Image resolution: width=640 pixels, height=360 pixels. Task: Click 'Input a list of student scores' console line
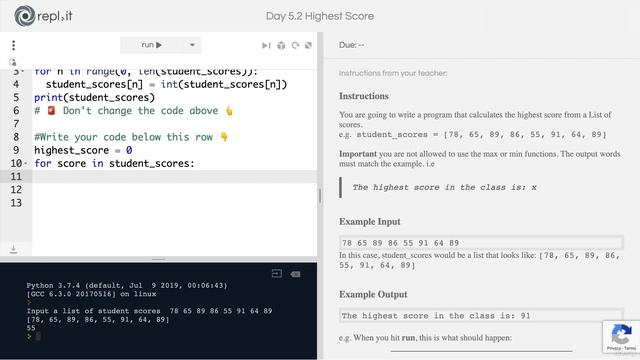[149, 311]
